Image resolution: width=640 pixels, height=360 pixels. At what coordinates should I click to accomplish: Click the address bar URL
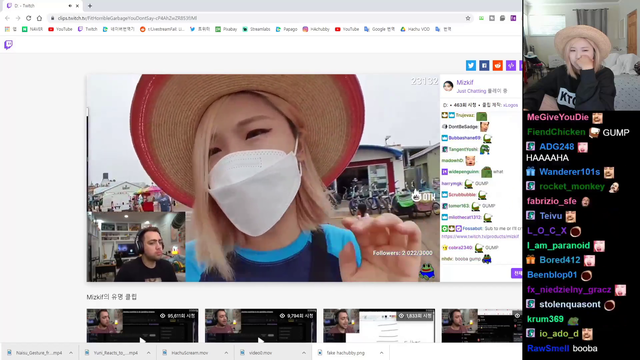[x=127, y=18]
